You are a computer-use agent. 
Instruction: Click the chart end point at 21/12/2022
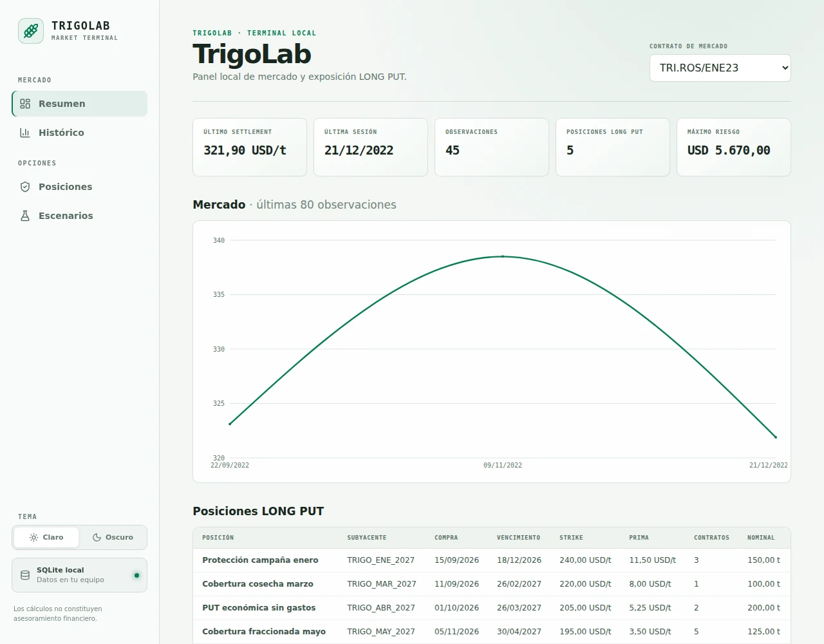tap(776, 437)
